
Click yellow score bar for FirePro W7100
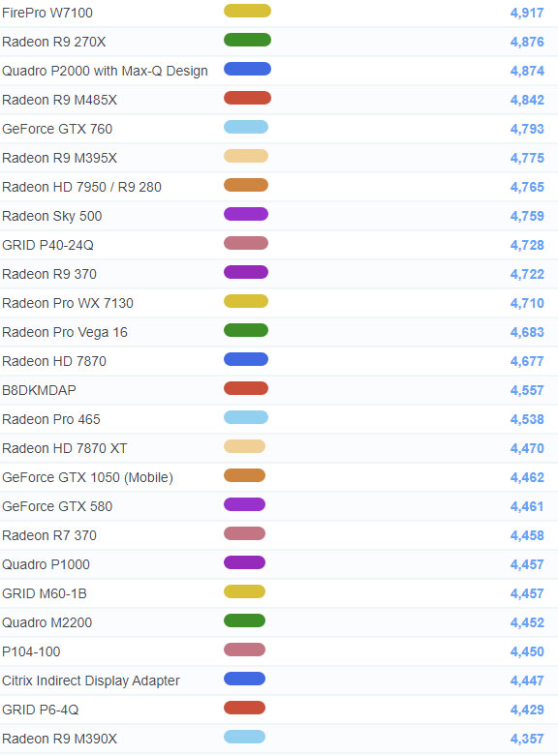247,11
